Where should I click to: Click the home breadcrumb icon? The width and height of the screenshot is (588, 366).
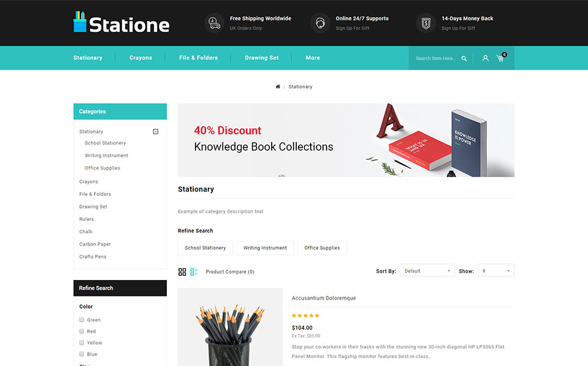(278, 87)
